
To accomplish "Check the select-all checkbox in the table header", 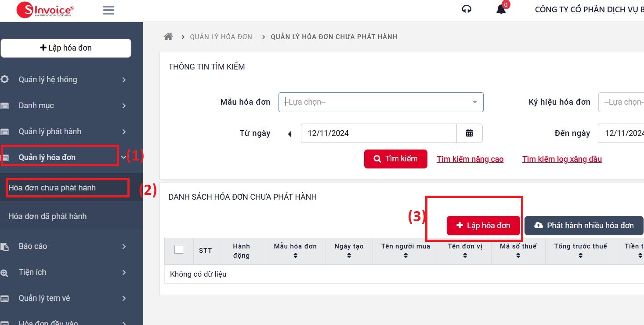I will click(x=179, y=249).
